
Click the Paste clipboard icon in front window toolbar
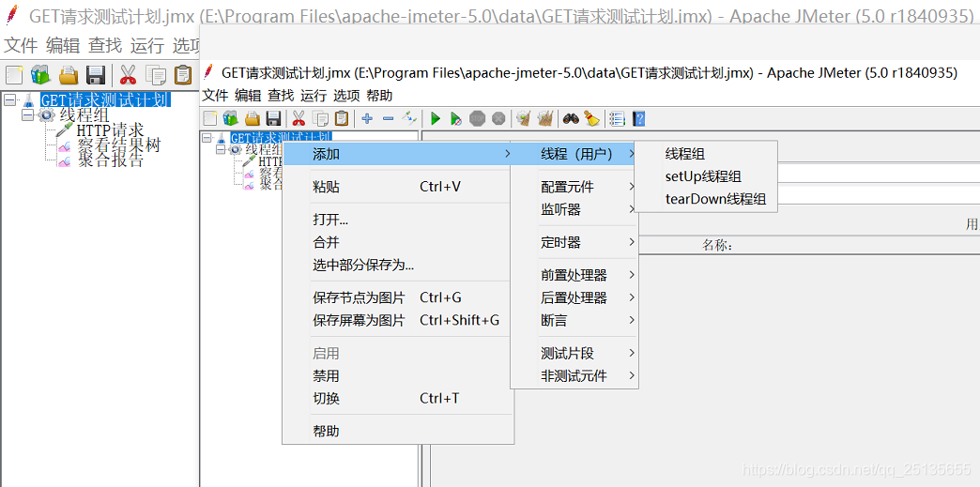pos(342,118)
